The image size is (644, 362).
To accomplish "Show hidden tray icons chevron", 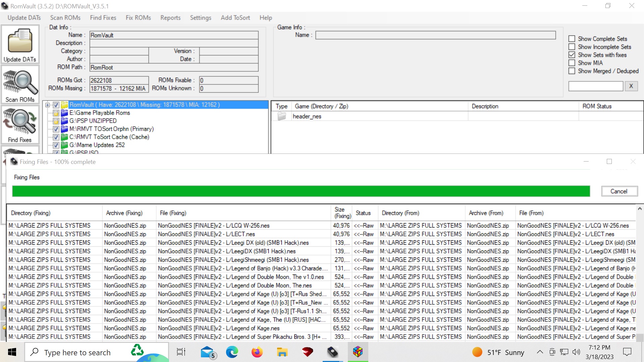I will [x=540, y=352].
